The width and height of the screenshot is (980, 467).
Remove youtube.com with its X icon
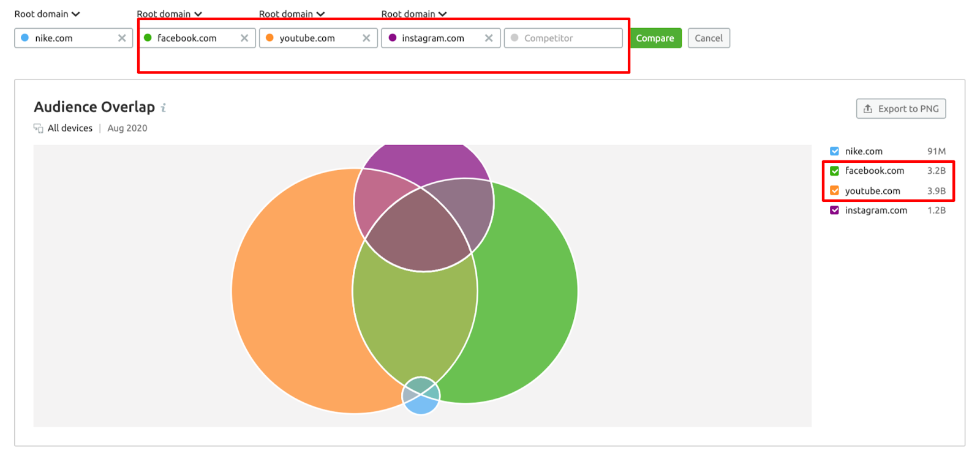click(366, 38)
